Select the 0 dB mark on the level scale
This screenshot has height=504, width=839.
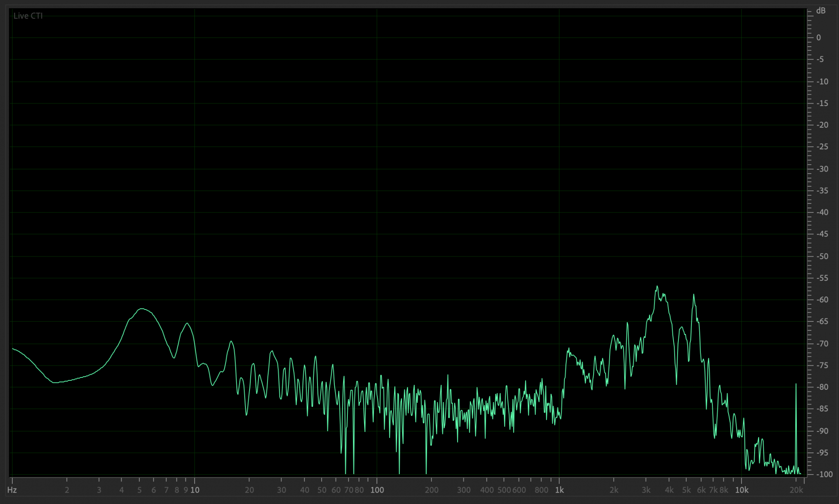tap(819, 38)
